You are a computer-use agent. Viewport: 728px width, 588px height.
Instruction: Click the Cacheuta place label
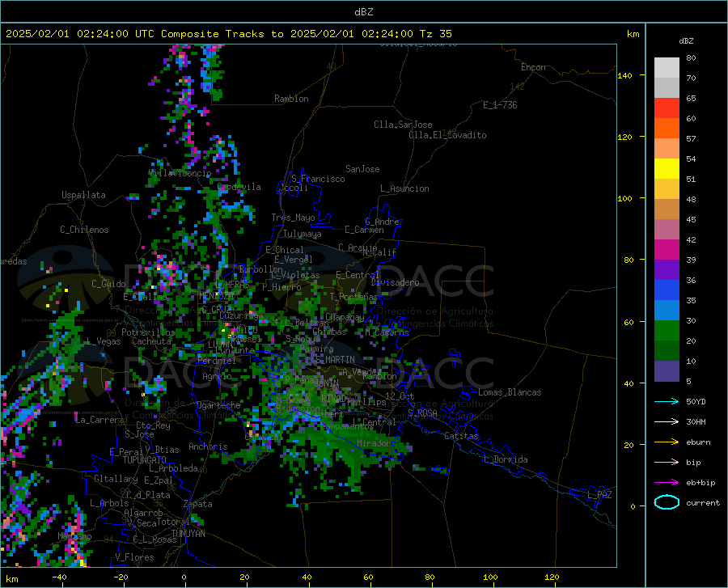pyautogui.click(x=151, y=341)
